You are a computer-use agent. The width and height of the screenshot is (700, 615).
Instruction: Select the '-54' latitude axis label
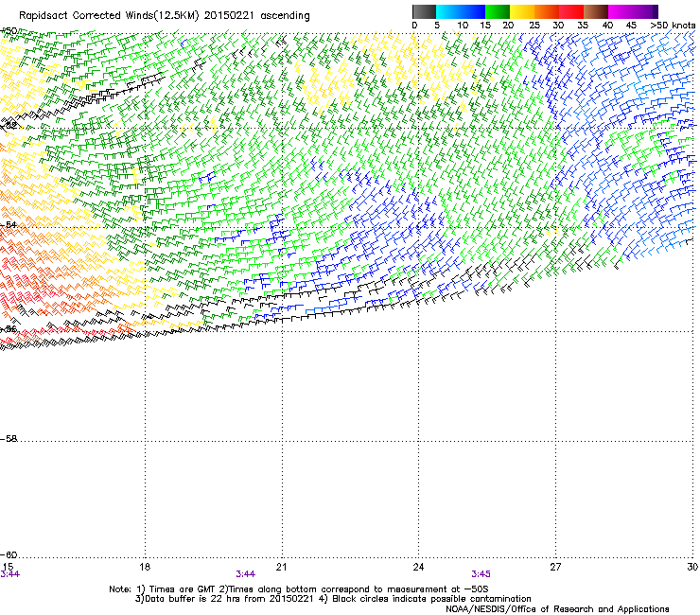tap(9, 224)
